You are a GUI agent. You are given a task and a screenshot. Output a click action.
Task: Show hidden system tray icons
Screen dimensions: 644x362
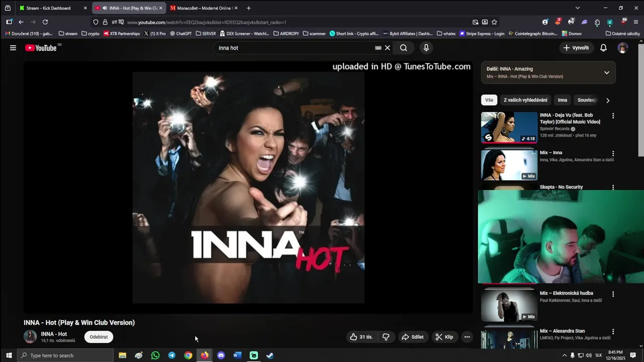(x=564, y=355)
